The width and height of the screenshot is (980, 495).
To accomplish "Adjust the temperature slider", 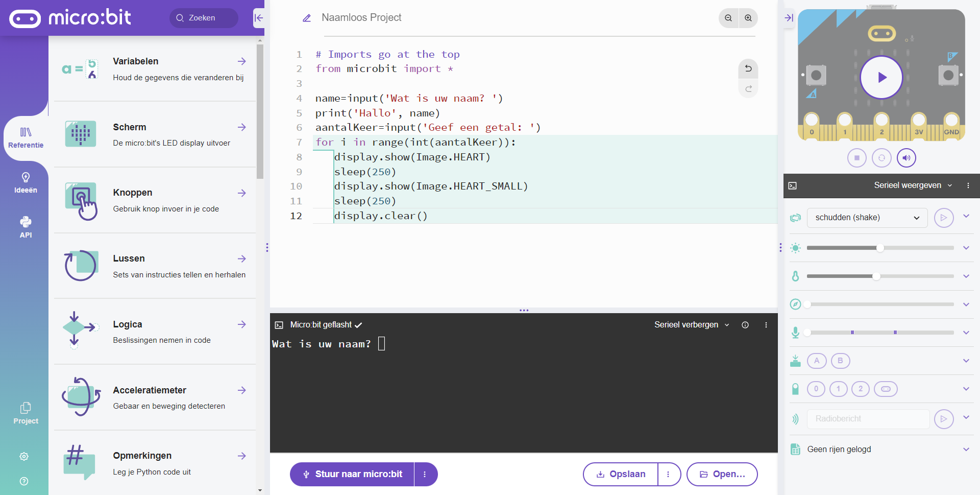I will [880, 276].
